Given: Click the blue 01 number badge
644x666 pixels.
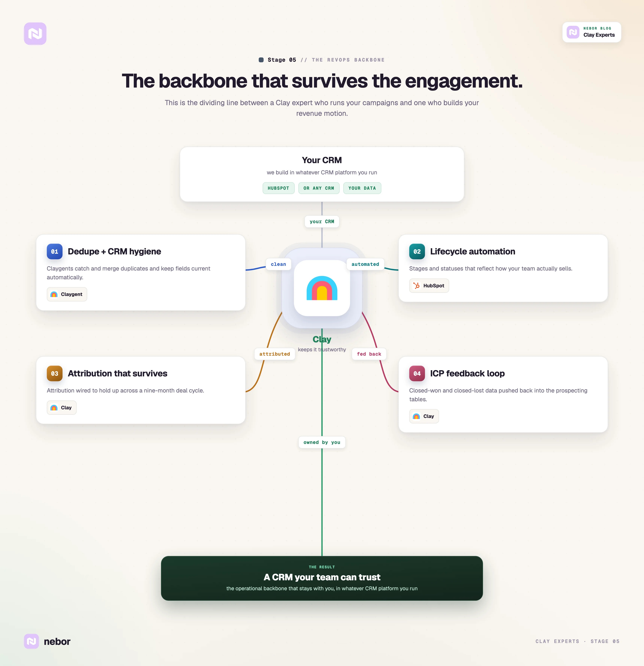Looking at the screenshot, I should point(54,251).
